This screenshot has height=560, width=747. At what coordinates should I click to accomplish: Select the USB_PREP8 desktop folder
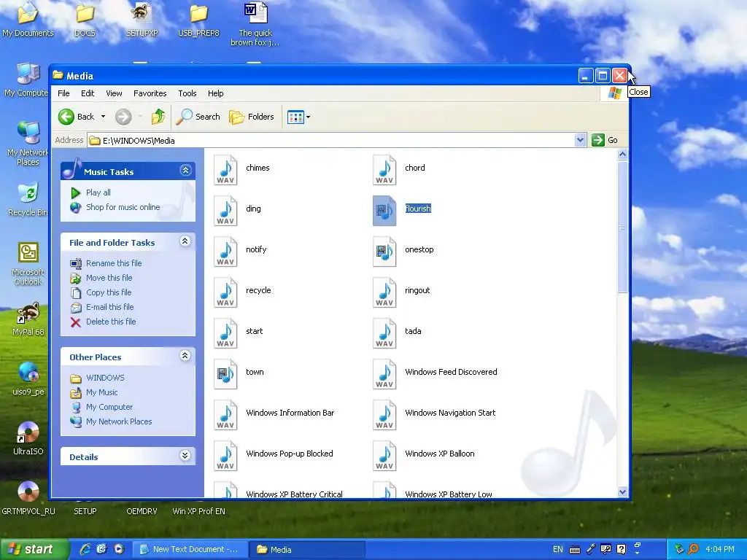[198, 20]
